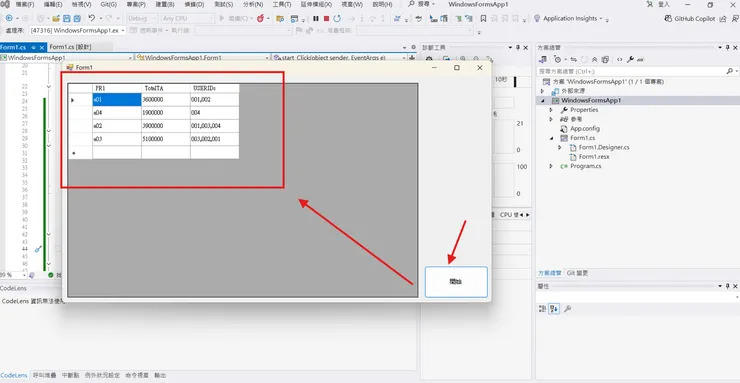The width and height of the screenshot is (740, 383).
Task: Collapse the WindowsFormsApp1 project node
Action: pos(542,100)
